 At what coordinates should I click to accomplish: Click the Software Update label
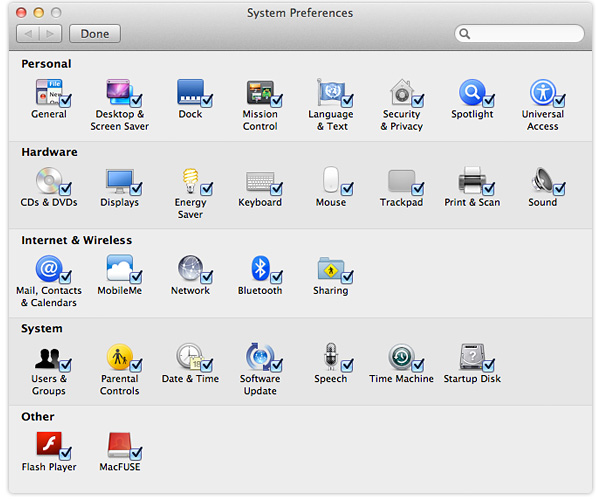pos(260,385)
